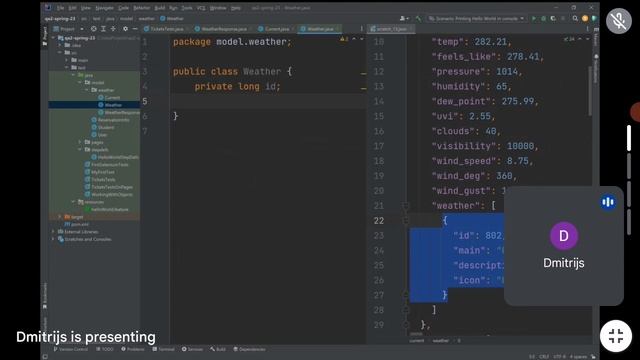Exit fullscreen with bottom-right collapse button
Viewport: 640px width, 360px height.
tap(616, 336)
